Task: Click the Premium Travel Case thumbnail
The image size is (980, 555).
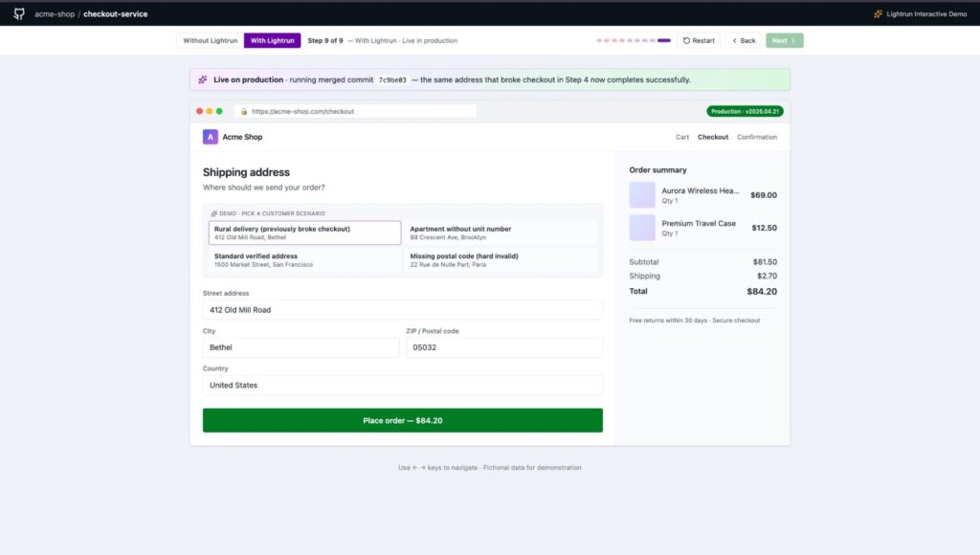Action: tap(642, 228)
